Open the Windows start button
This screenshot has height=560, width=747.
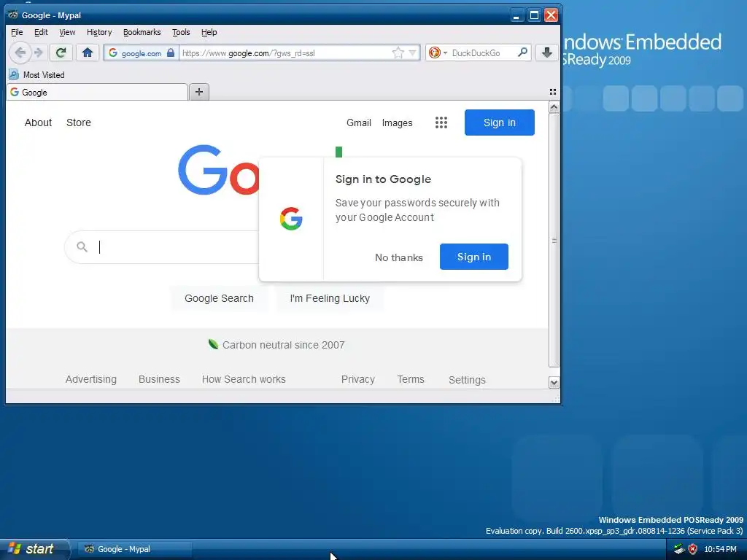[x=34, y=549]
